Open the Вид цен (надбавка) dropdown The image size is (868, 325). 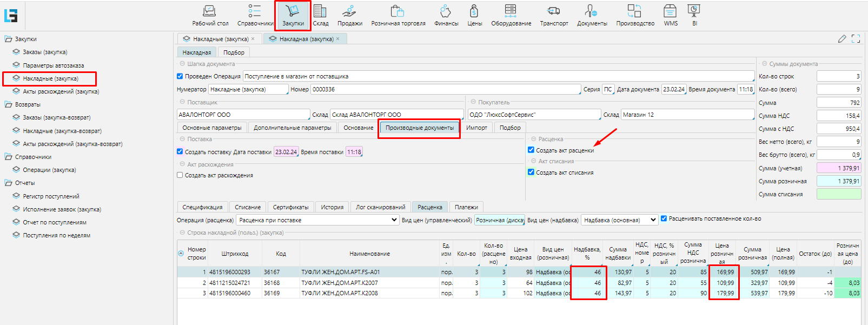coord(620,220)
